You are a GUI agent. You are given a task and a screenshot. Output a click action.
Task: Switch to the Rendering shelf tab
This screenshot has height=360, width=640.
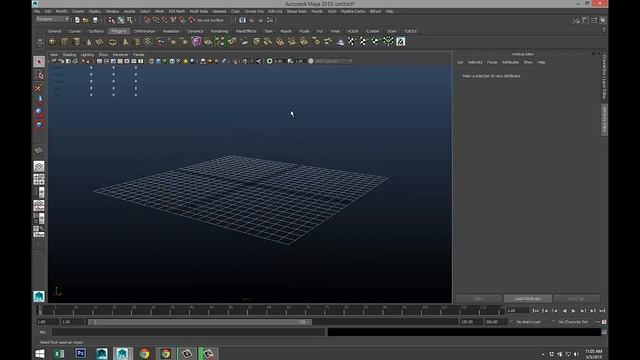pyautogui.click(x=219, y=31)
